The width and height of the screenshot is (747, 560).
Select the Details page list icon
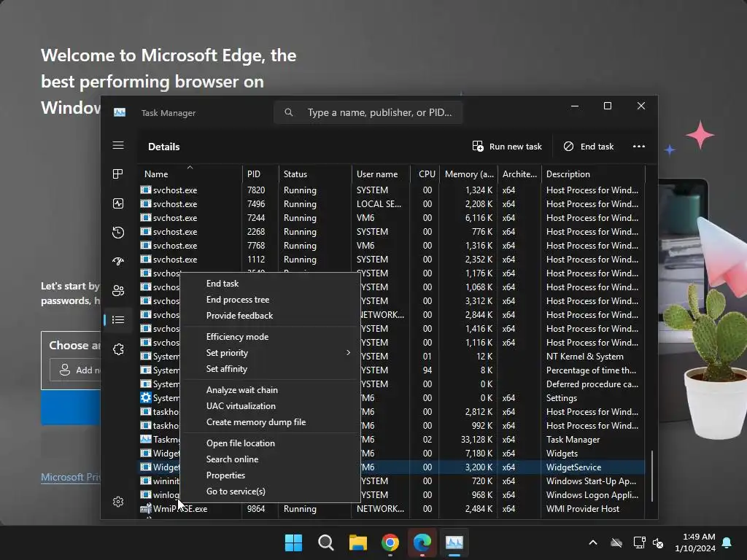coord(118,319)
